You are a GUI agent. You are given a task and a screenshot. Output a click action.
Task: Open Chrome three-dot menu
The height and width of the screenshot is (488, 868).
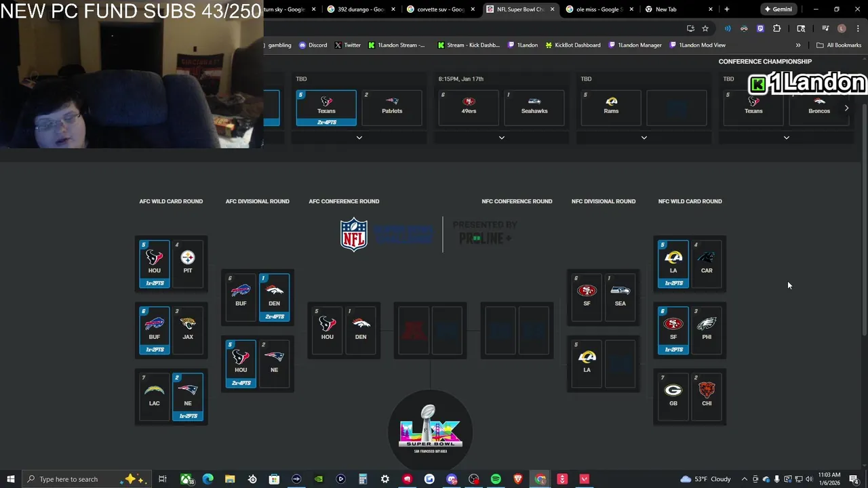[x=858, y=28]
